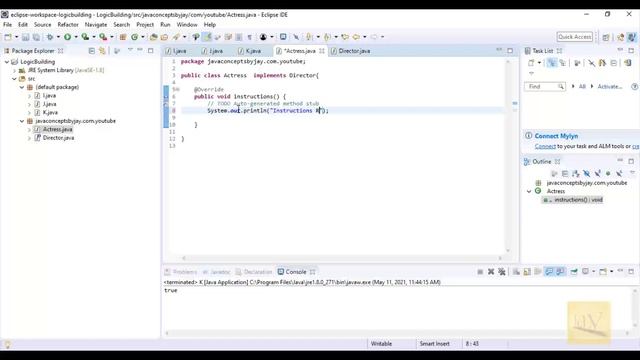Toggle Hide Static Fields in Outline

(x=597, y=173)
